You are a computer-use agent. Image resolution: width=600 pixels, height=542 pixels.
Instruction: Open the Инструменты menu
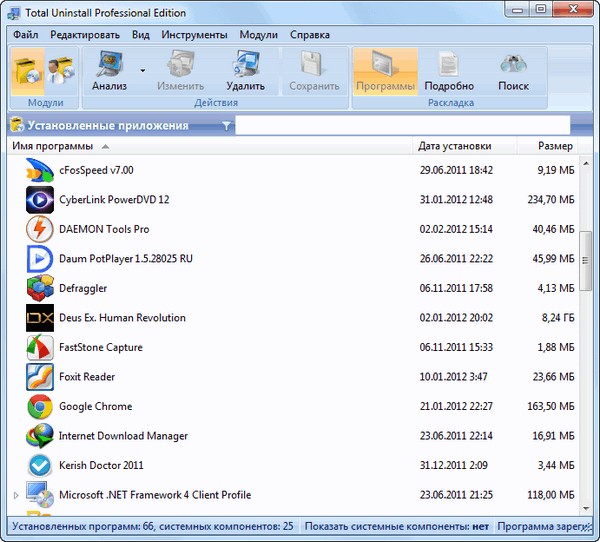194,34
